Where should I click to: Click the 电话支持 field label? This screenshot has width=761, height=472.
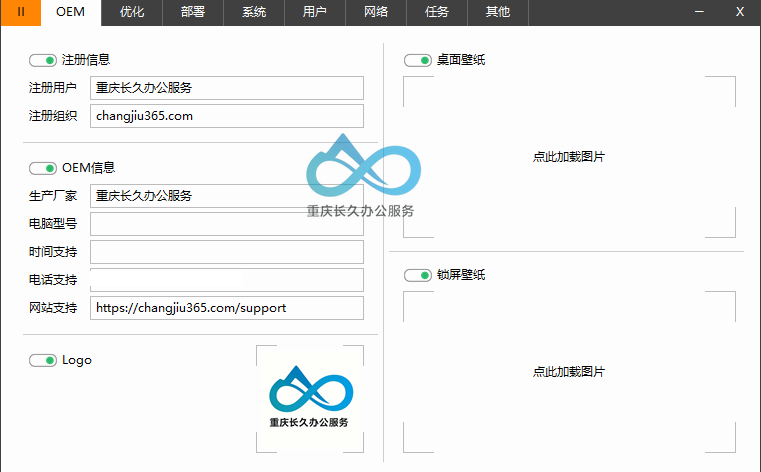[53, 280]
